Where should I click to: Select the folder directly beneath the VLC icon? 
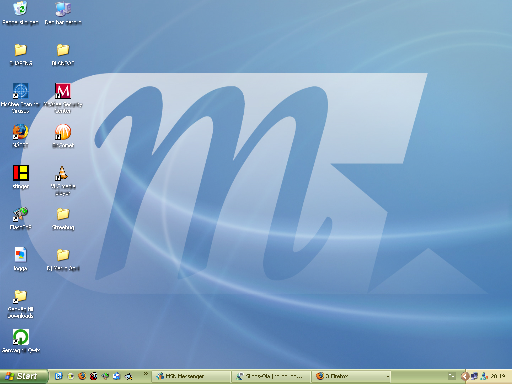(x=63, y=214)
